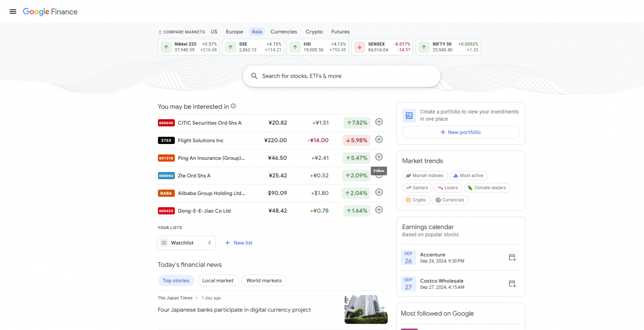Open the Crypto markets tab
The image size is (644, 330).
[314, 32]
